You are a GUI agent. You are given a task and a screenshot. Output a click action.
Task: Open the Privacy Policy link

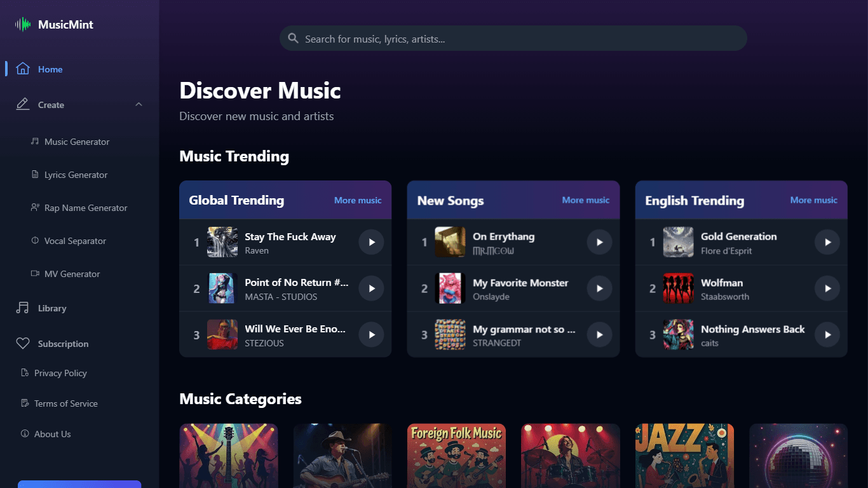click(60, 373)
